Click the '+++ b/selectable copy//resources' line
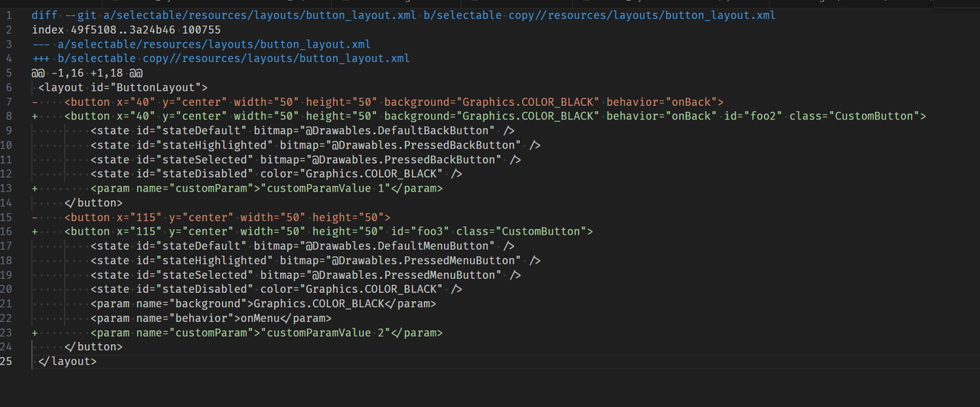The image size is (980, 407). coord(220,58)
